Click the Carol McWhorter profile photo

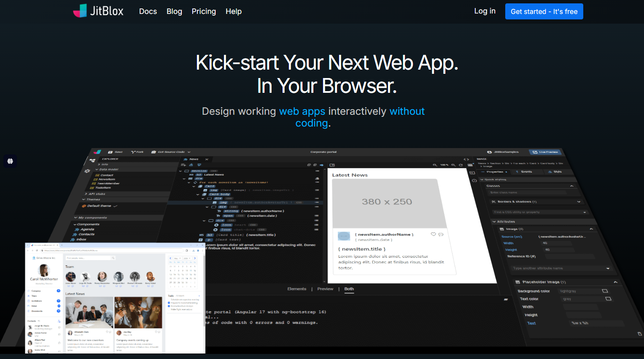(44, 270)
